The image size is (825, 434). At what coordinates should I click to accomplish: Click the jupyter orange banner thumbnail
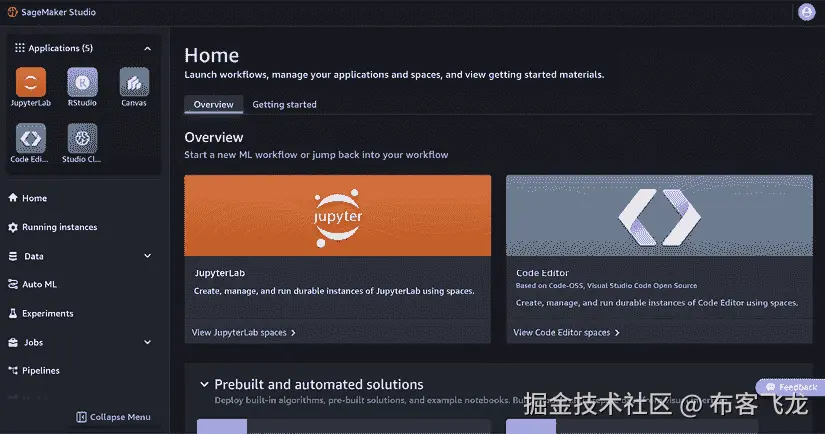(x=337, y=216)
